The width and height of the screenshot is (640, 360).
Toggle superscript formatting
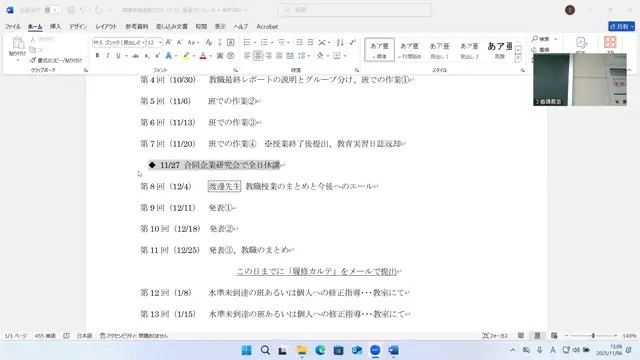157,56
